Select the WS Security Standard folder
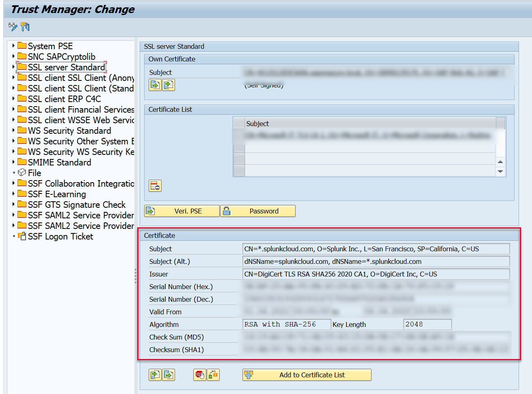Viewport: 532px width, 394px height. tap(69, 131)
